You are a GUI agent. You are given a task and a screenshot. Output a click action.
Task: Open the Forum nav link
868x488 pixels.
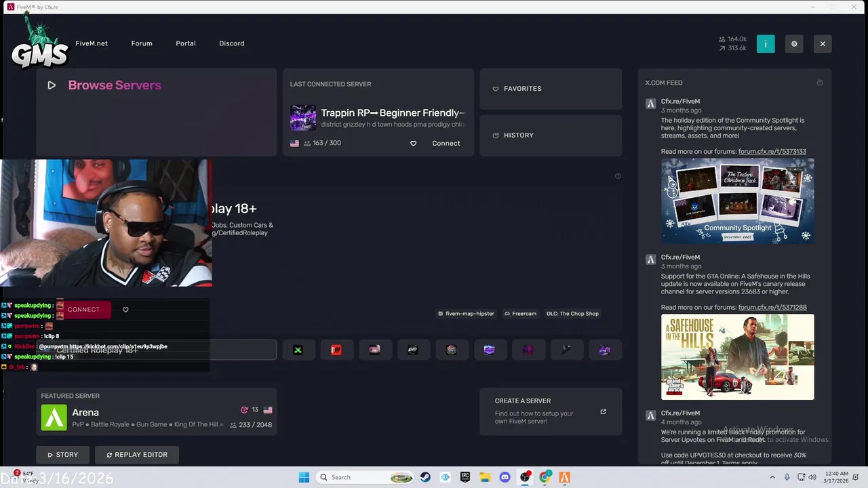pyautogui.click(x=142, y=43)
